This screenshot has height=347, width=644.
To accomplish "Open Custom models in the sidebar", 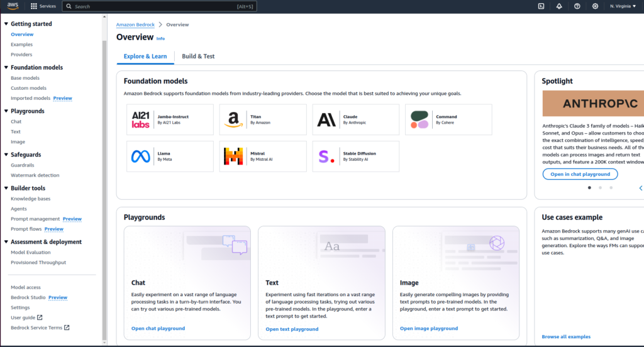I will (x=29, y=88).
